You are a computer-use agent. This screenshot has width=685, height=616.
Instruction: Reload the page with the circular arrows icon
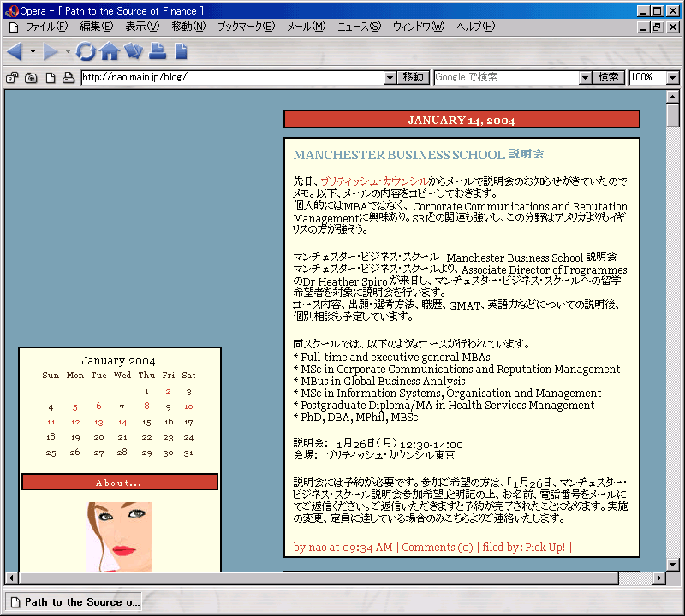[x=86, y=51]
